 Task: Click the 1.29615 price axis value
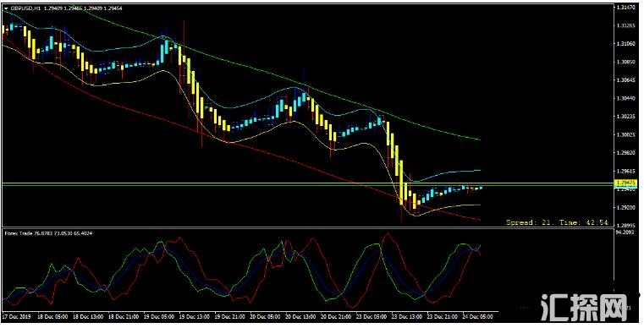(625, 171)
